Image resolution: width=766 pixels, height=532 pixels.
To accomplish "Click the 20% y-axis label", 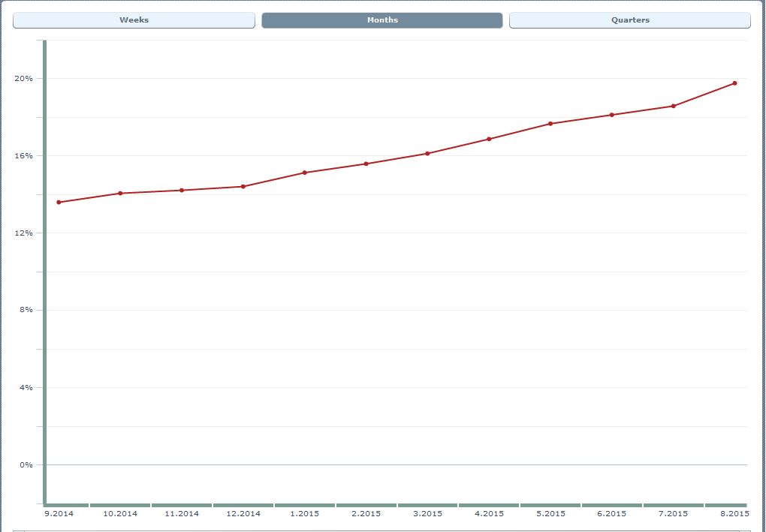I will [24, 79].
